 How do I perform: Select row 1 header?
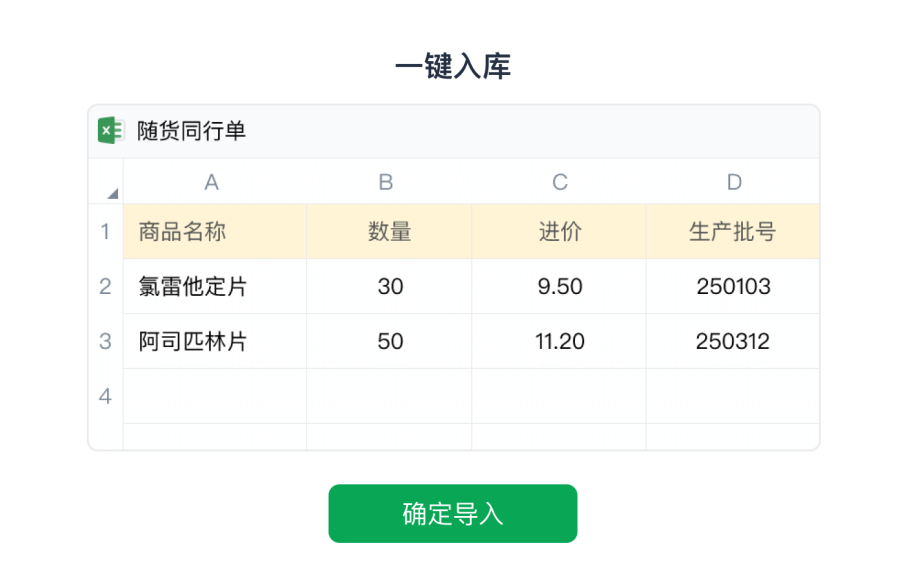pyautogui.click(x=106, y=232)
